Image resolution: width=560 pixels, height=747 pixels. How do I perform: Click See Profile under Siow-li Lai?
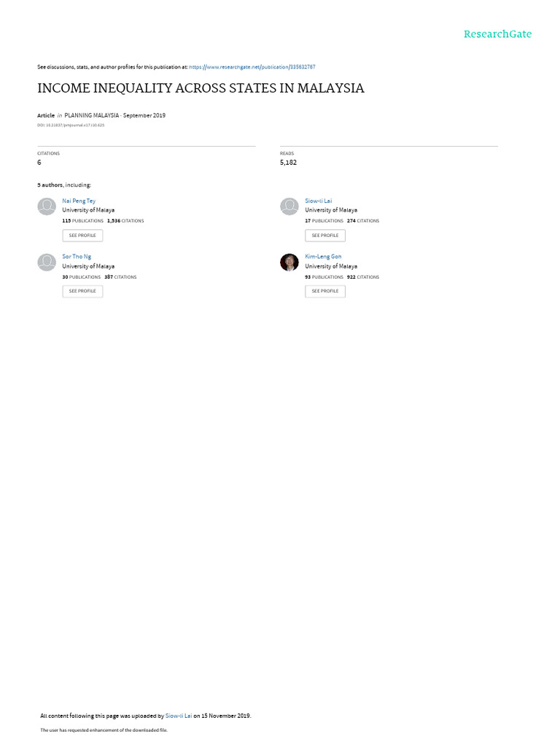point(324,236)
